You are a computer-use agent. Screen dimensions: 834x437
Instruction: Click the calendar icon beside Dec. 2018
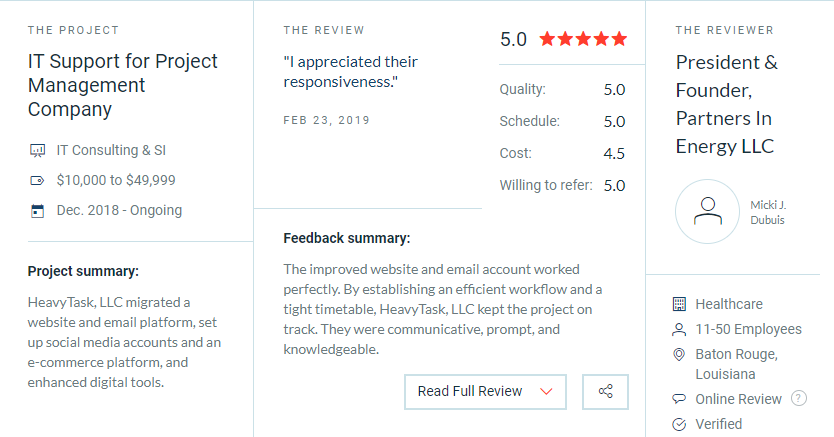pos(37,211)
